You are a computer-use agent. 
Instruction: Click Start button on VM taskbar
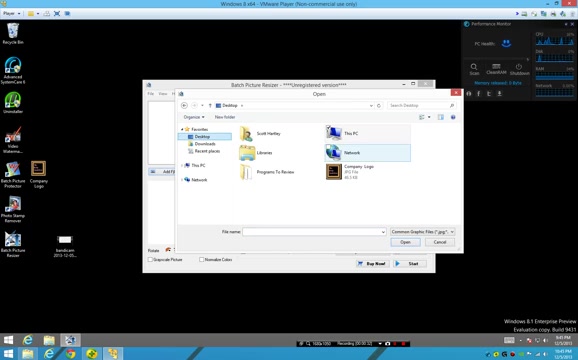[x=8, y=340]
